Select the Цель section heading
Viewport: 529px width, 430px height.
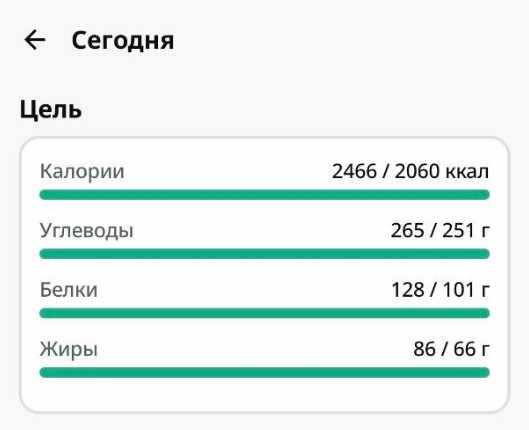point(51,110)
